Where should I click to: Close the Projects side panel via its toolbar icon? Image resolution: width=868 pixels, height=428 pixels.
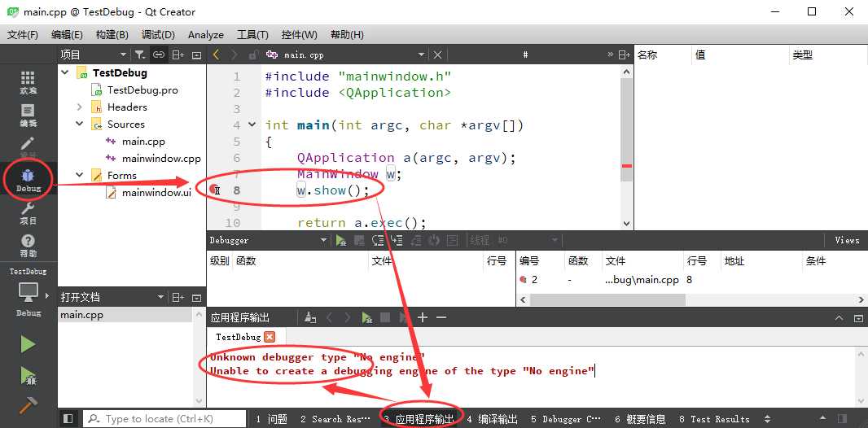(x=196, y=55)
